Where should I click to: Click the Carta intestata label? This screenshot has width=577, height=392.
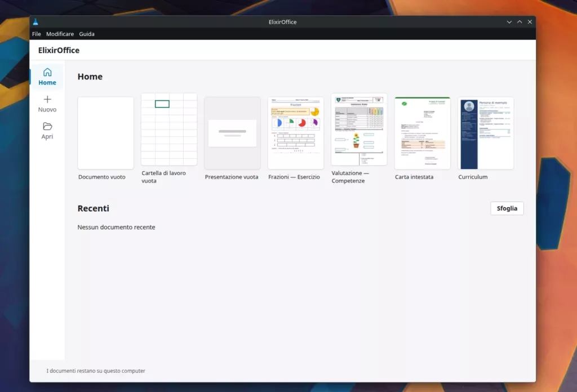[414, 177]
